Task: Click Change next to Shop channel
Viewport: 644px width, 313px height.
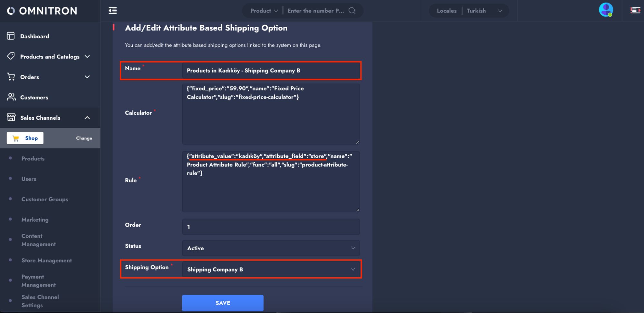Action: click(84, 138)
